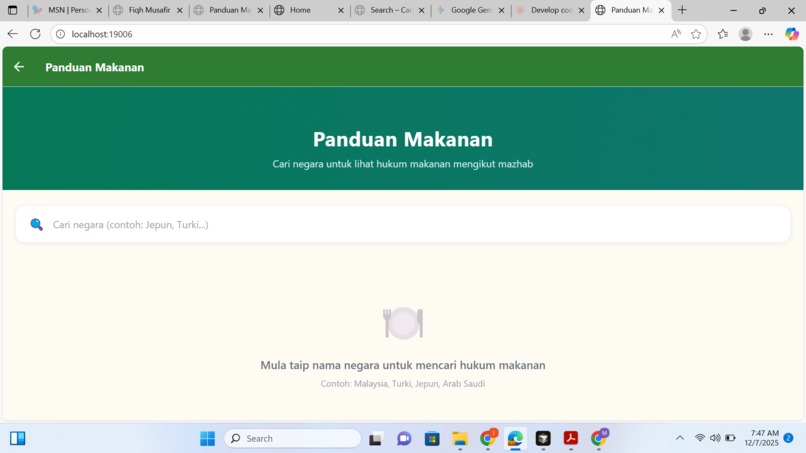Open Chrome with the notification badge
Viewport: 806px width, 453px height.
[488, 438]
